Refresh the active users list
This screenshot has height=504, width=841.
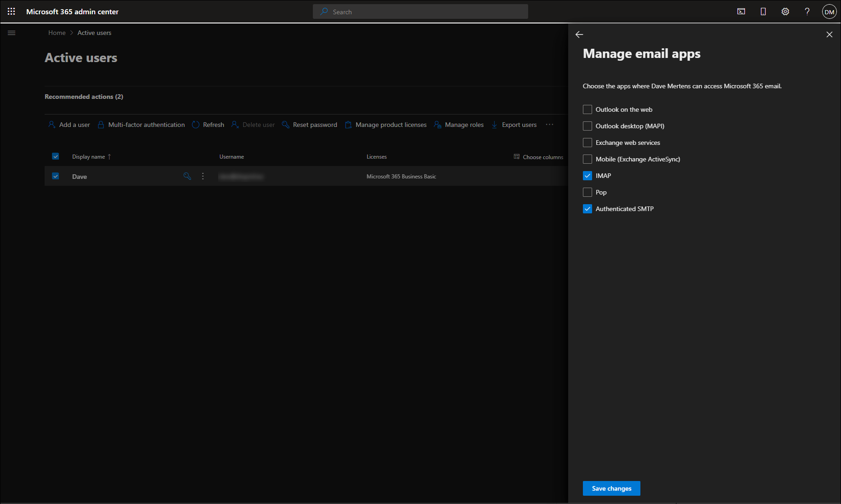208,125
